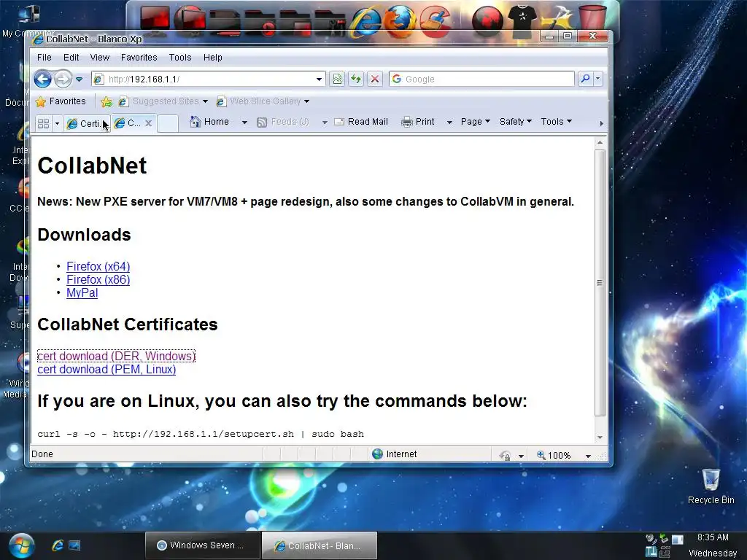Open the Edit menu
Viewport: 747px width, 560px height.
click(x=71, y=58)
